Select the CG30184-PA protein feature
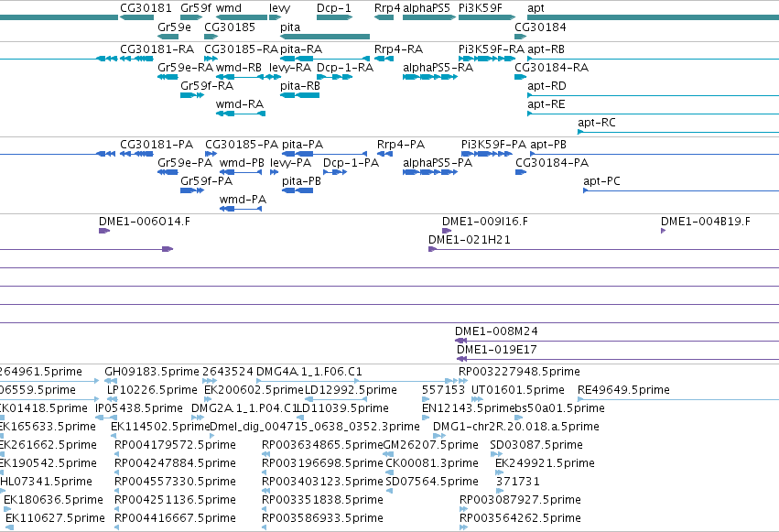Screen dimensions: 779x532 (521, 172)
